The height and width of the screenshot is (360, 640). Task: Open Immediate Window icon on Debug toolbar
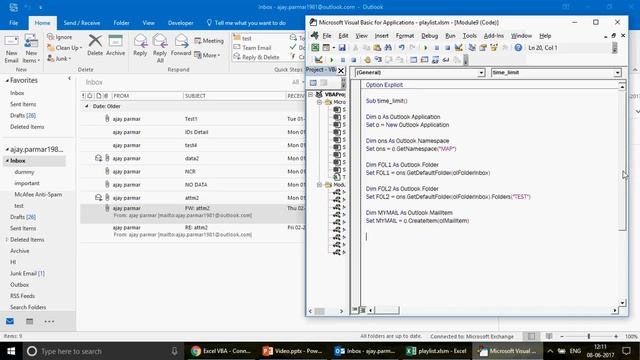[x=424, y=60]
